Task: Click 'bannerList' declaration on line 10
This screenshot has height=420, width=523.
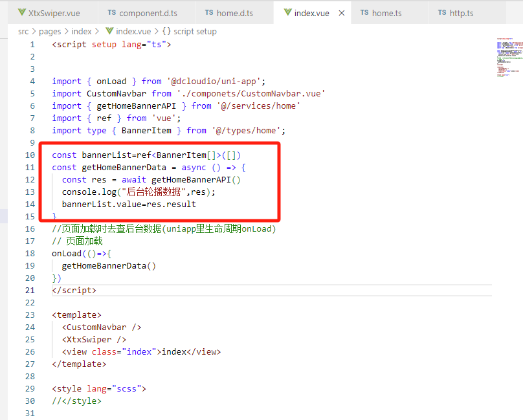Action: (107, 155)
